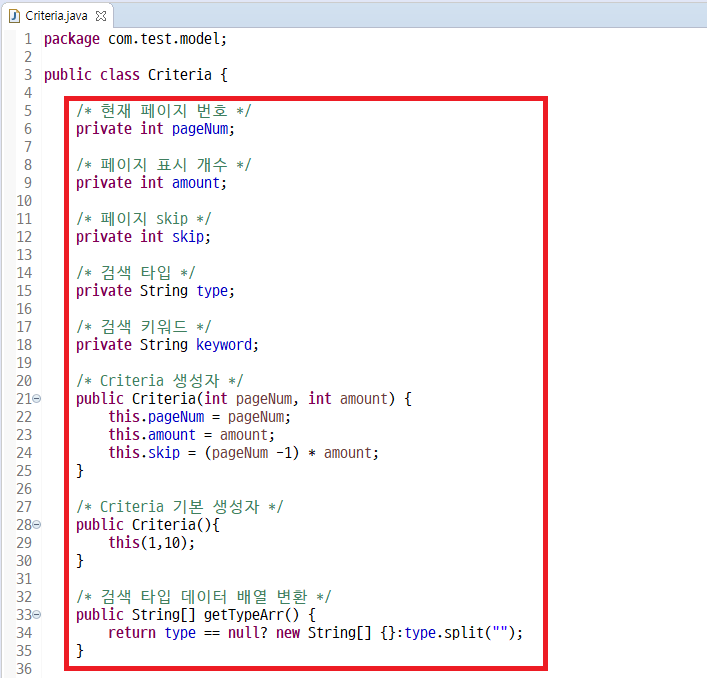Click the '/* 페이지 skip */' comment
Viewport: 707px width, 678px height.
pyautogui.click(x=143, y=219)
